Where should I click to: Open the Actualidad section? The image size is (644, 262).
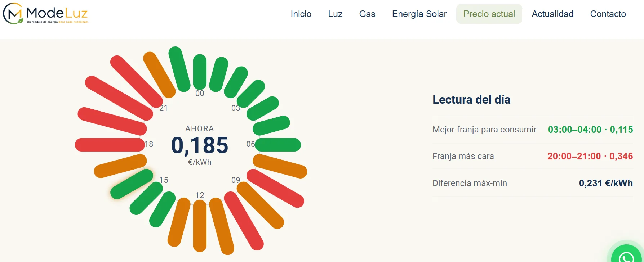tap(552, 14)
